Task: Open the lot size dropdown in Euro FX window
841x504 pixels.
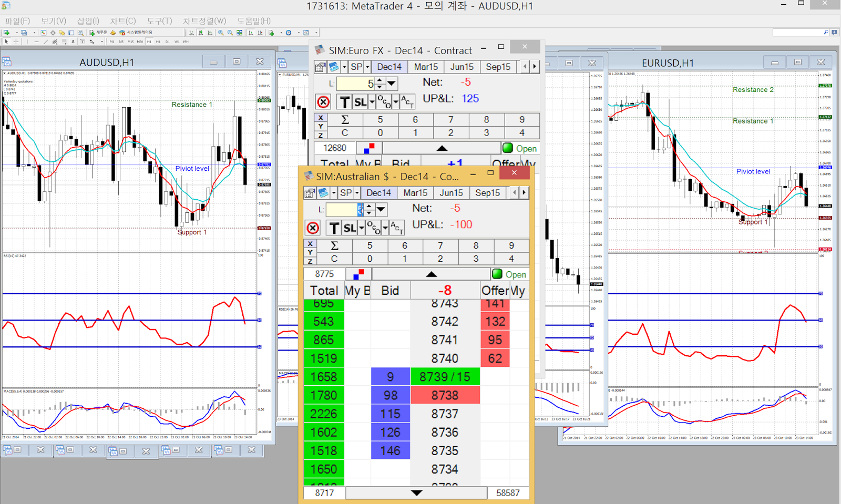Action: point(392,84)
